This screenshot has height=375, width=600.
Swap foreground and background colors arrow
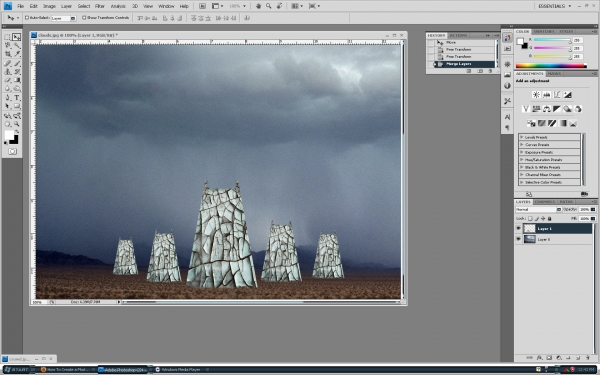(x=16, y=131)
